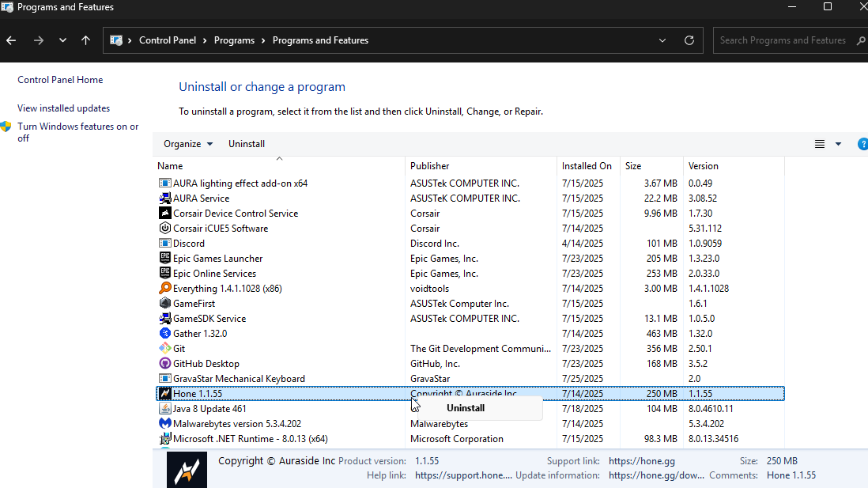868x488 pixels.
Task: Click the Epic Online Services icon
Action: click(x=165, y=273)
